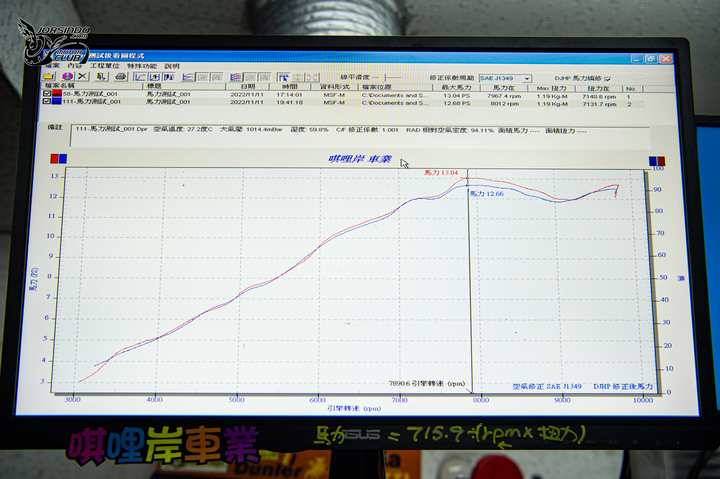Screen dimensions: 720x479
Task: Click the 13.04 PS max horsepower value
Action: pos(456,96)
